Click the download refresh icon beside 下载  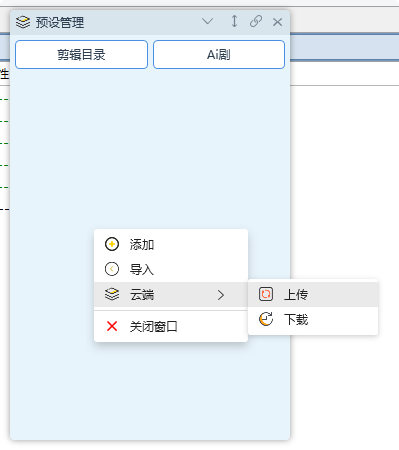tap(266, 319)
